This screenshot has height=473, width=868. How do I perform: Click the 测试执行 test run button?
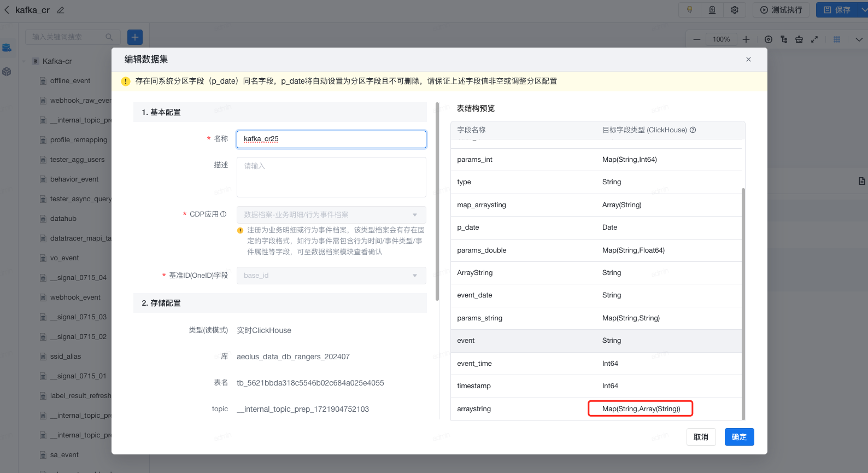pos(781,10)
